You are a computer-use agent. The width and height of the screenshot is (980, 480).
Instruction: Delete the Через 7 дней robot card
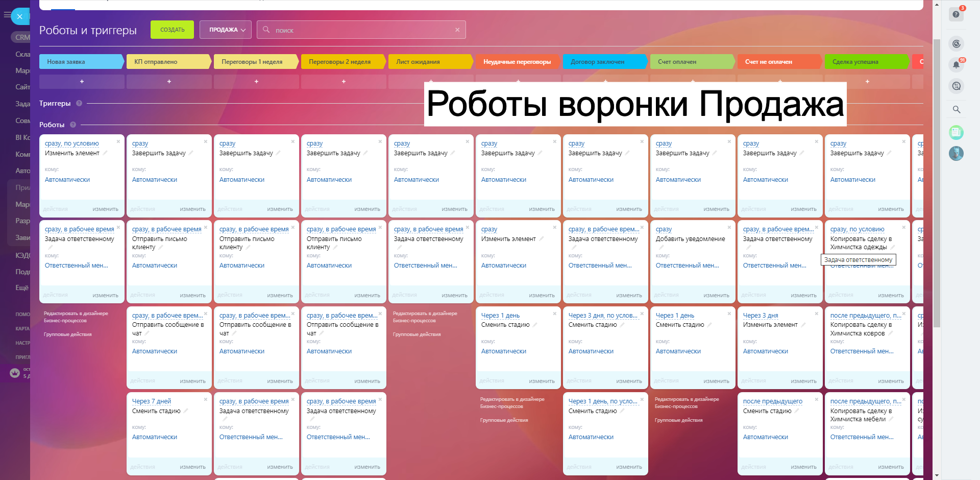coord(206,399)
